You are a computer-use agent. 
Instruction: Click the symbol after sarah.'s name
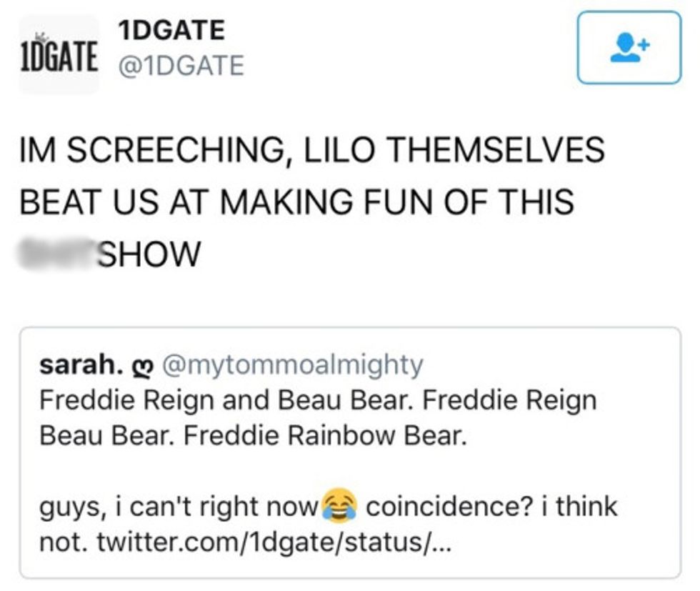144,366
